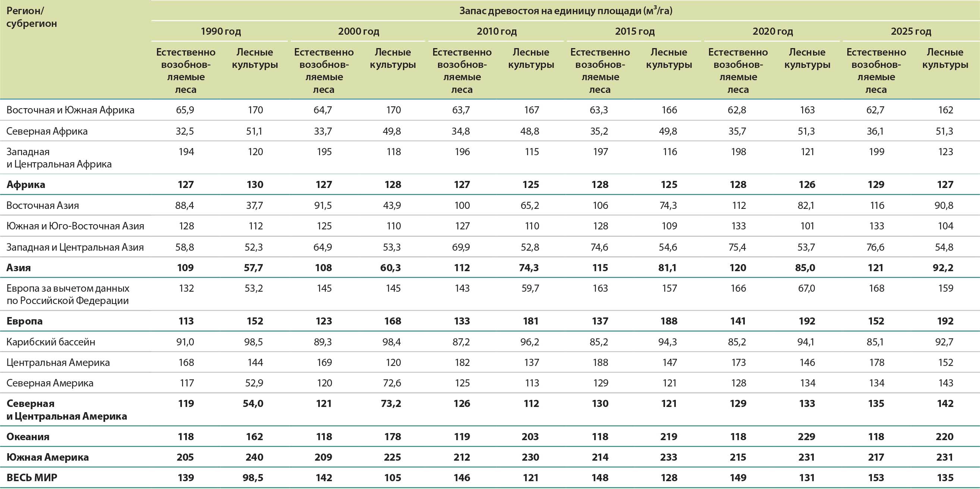980x489 pixels.
Task: Click 'Лесные культуры' header under 2020 год
Action: tap(807, 58)
